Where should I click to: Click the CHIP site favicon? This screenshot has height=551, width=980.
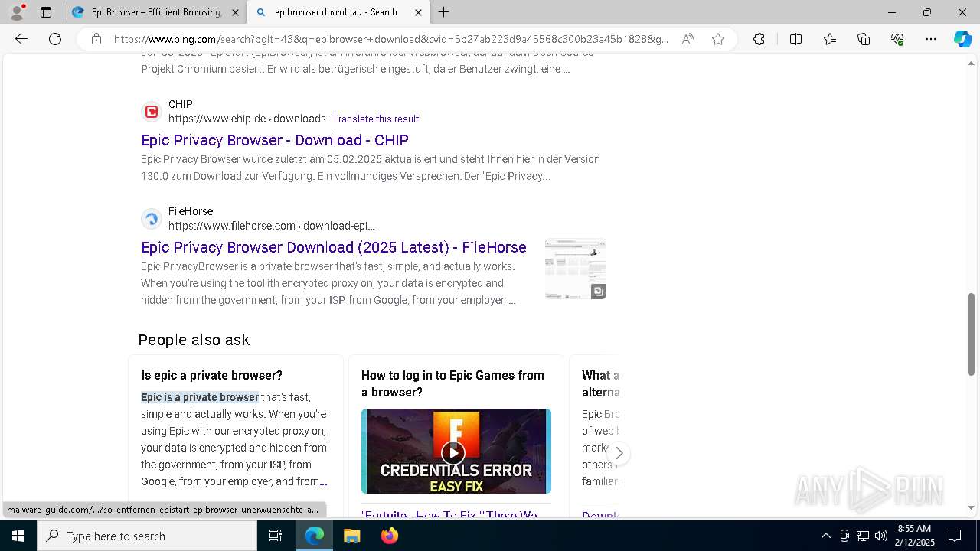point(152,112)
